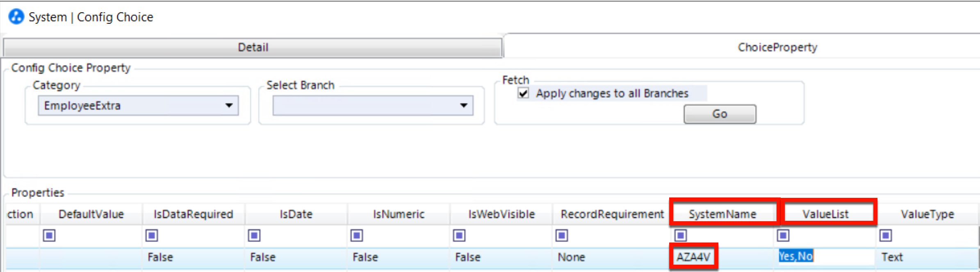The height and width of the screenshot is (272, 980).
Task: Sort by the IsDataRequired column header
Action: (x=194, y=214)
